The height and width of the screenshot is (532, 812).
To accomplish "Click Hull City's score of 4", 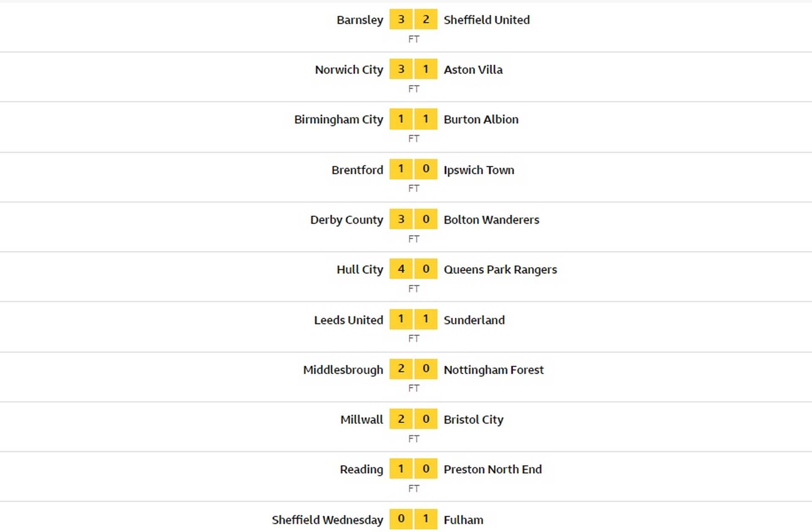I will [x=401, y=269].
